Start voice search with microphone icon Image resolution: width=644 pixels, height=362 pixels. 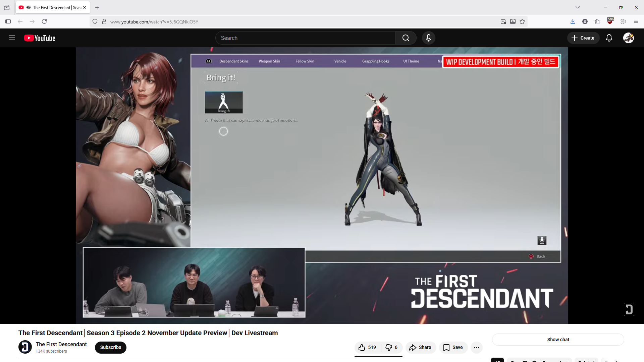tap(428, 38)
